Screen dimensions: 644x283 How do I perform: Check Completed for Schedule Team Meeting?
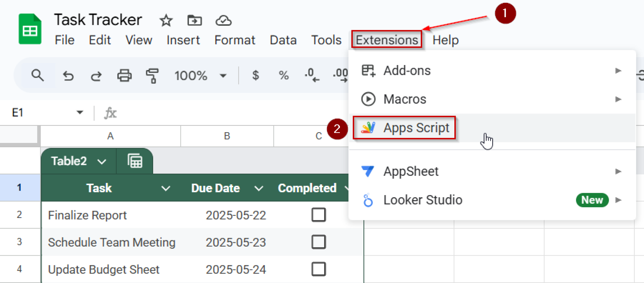(x=319, y=242)
